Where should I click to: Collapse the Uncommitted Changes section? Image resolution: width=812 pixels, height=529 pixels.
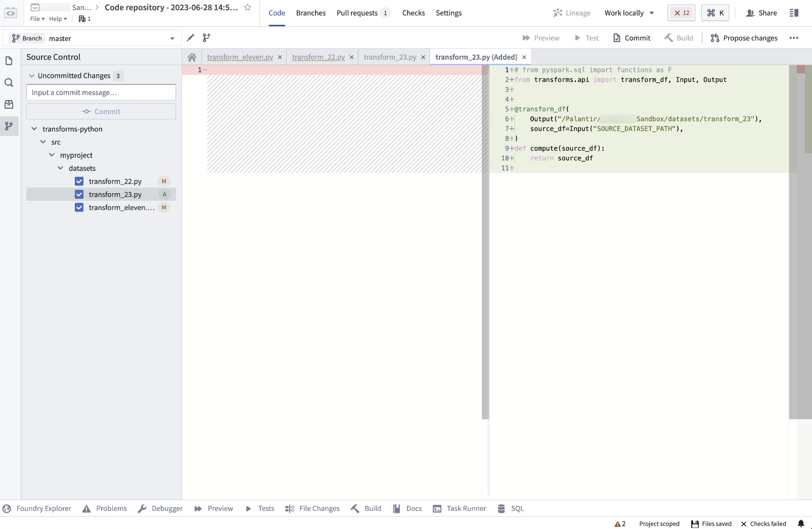[32, 76]
